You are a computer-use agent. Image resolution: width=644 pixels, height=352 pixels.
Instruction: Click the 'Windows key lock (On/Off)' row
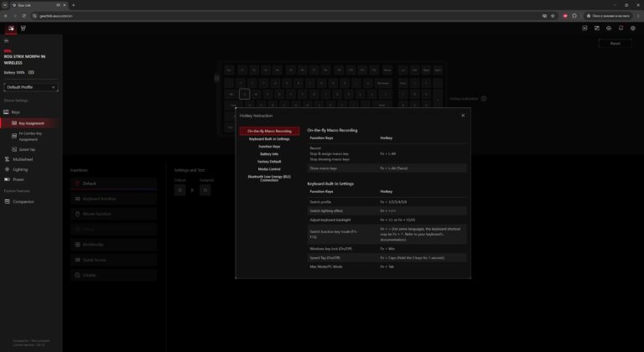pyautogui.click(x=387, y=249)
